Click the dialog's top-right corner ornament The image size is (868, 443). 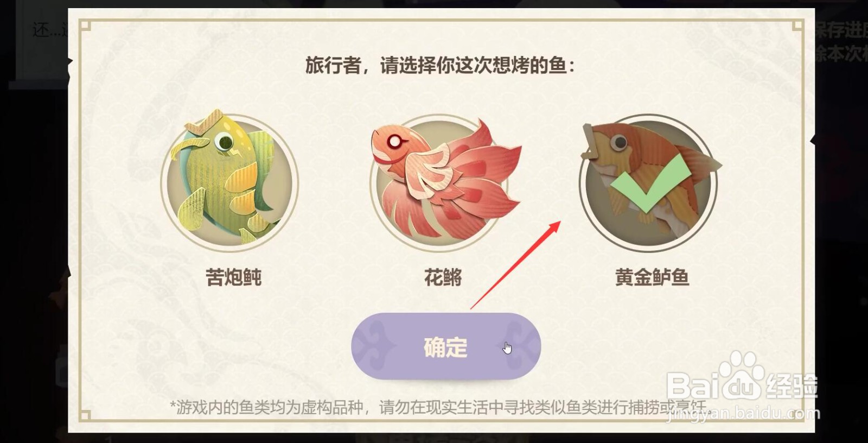click(x=797, y=25)
